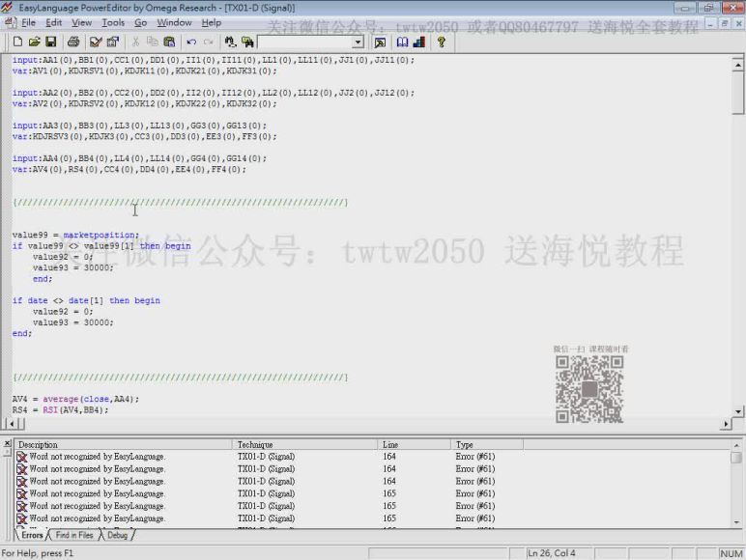The width and height of the screenshot is (746, 560).
Task: Sort errors by Line column header
Action: click(x=414, y=444)
